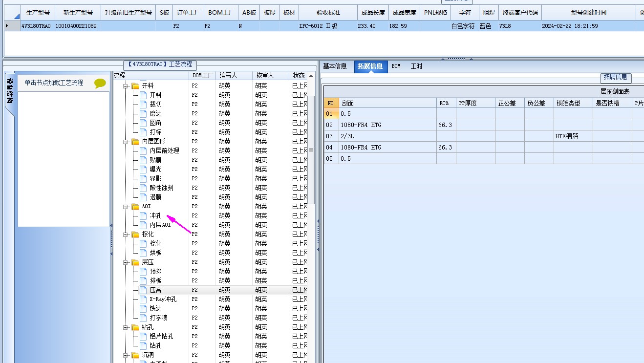Click the document icon beside X-Ray冲孔

[x=143, y=299]
